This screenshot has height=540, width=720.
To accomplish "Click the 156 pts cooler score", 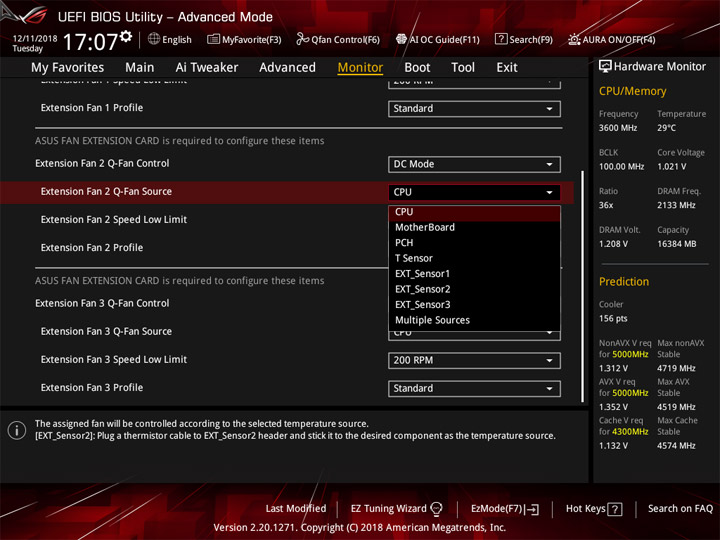I will [613, 319].
